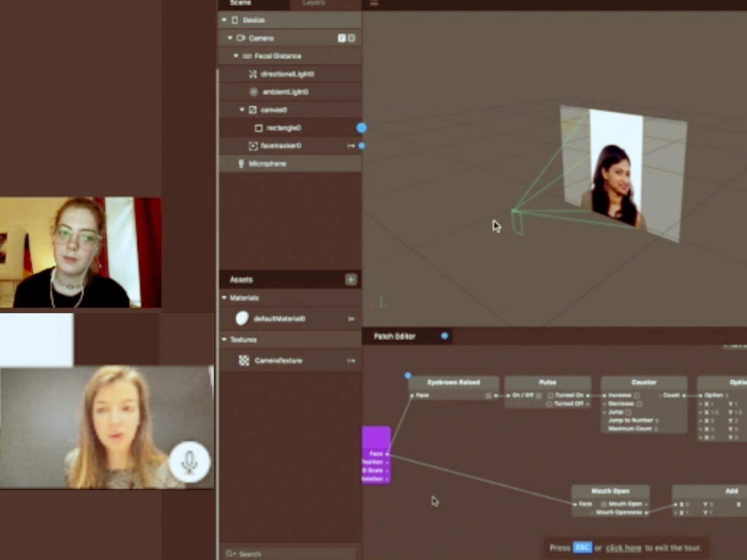Click the Microphone icon in Scene tree
This screenshot has height=560, width=747.
(241, 164)
